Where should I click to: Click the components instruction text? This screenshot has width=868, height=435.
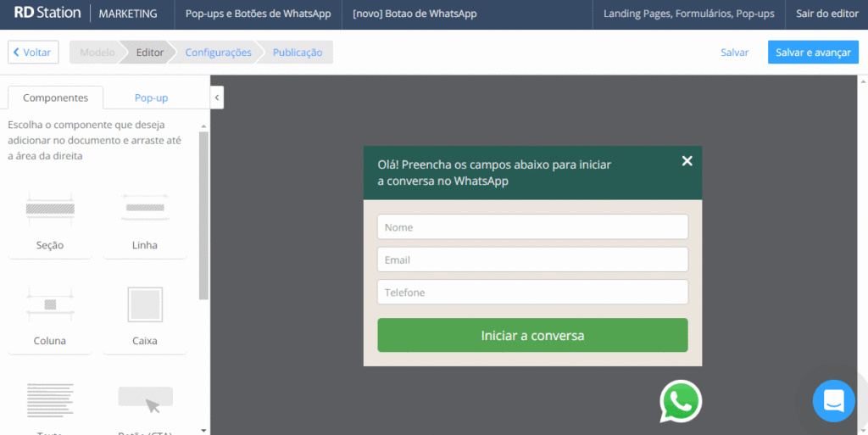point(94,140)
